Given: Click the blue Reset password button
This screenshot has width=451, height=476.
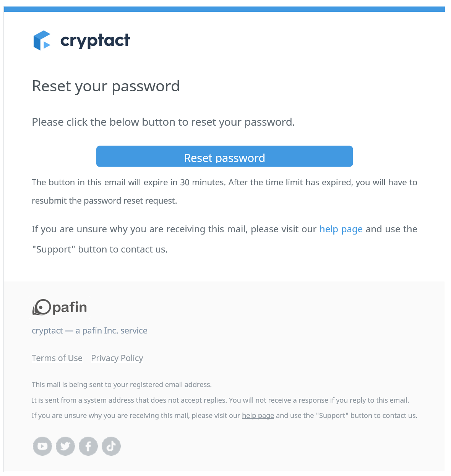Looking at the screenshot, I should tap(224, 156).
